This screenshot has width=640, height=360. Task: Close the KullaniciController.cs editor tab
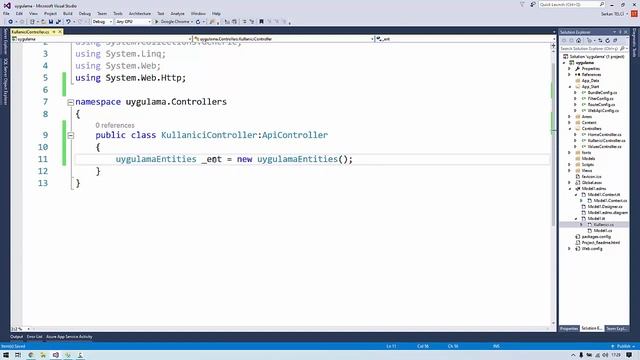[60, 32]
